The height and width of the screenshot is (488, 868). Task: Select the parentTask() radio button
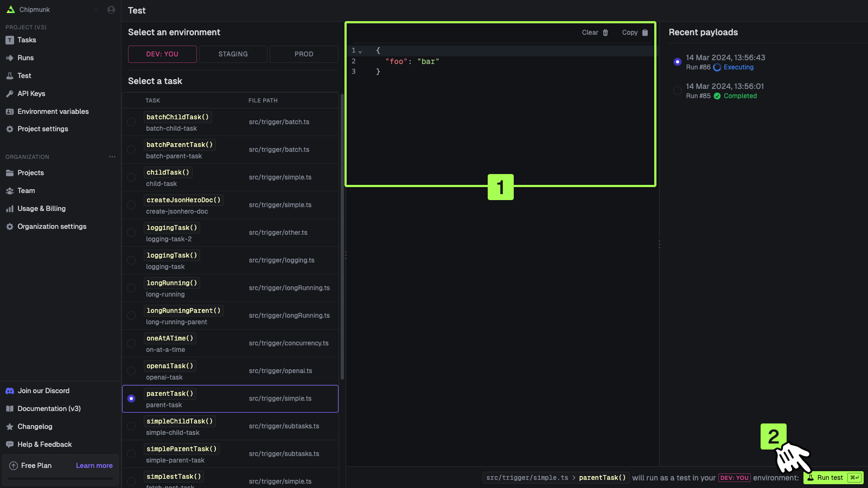(x=131, y=399)
